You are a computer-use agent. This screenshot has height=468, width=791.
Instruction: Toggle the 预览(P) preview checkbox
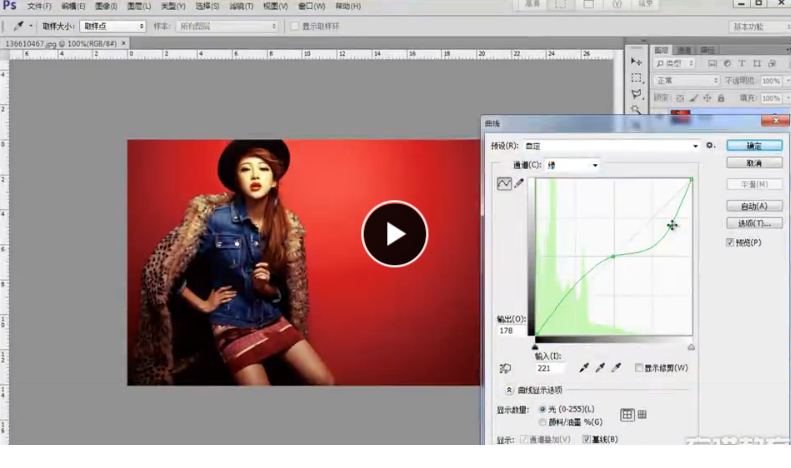pyautogui.click(x=730, y=243)
